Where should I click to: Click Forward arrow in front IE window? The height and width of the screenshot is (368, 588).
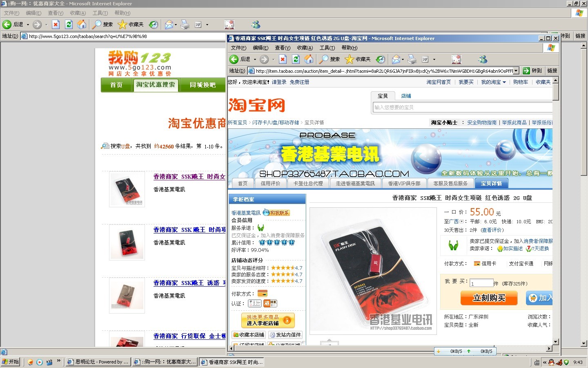click(265, 59)
